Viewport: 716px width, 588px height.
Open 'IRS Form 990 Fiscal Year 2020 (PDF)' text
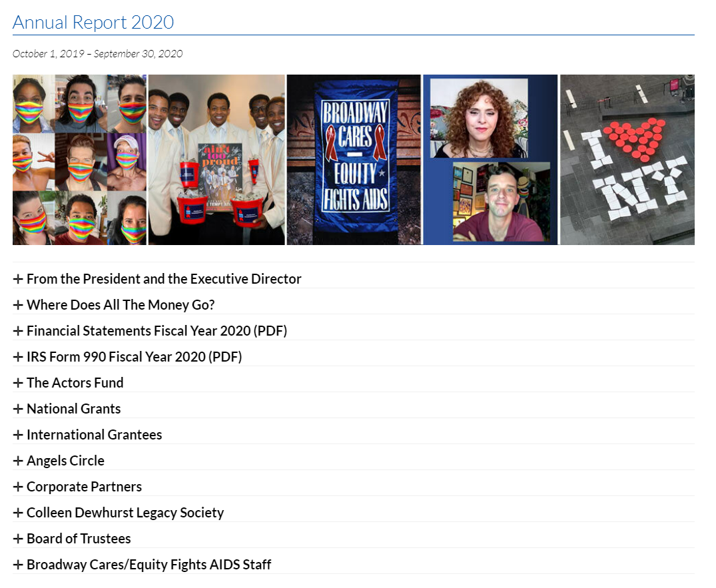tap(135, 357)
